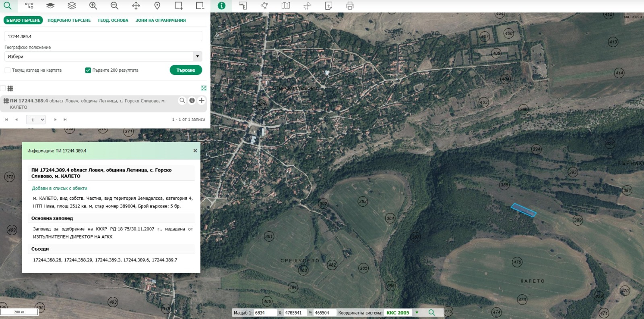Screen dimensions: 644x319
Task: Select the 'Бързо търсене' tab
Action: coord(23,20)
